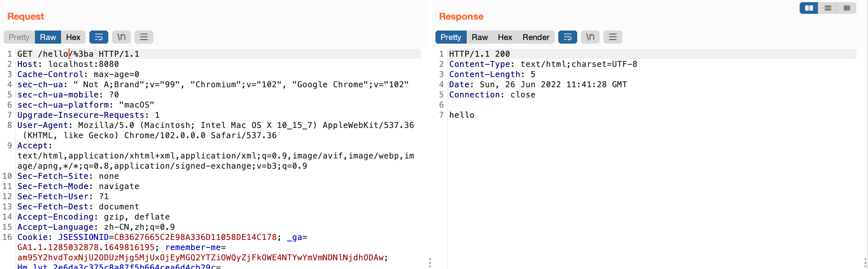Toggle word wrap icon in Response panel
Viewport: 868px width, 269px height.
(x=567, y=37)
